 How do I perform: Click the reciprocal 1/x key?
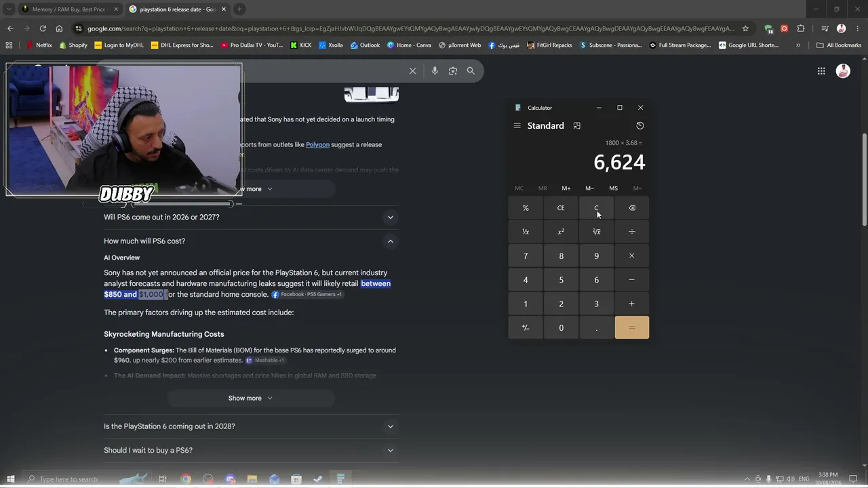point(526,232)
